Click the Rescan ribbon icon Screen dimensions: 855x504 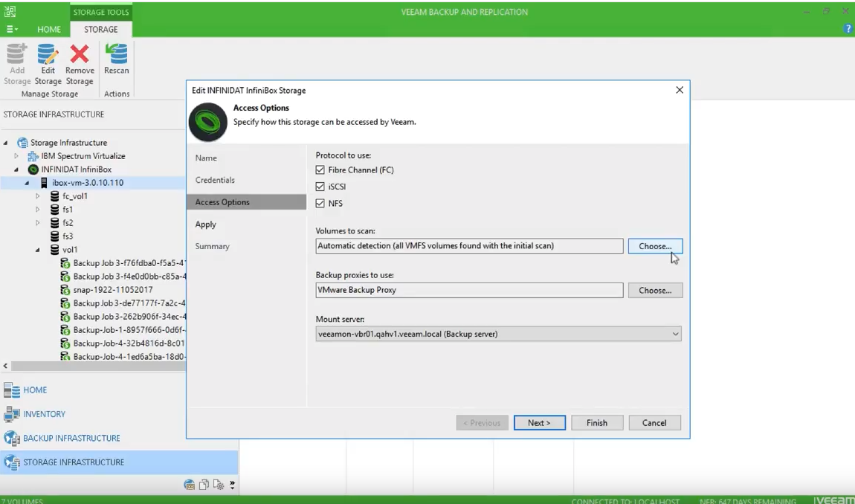(x=116, y=59)
